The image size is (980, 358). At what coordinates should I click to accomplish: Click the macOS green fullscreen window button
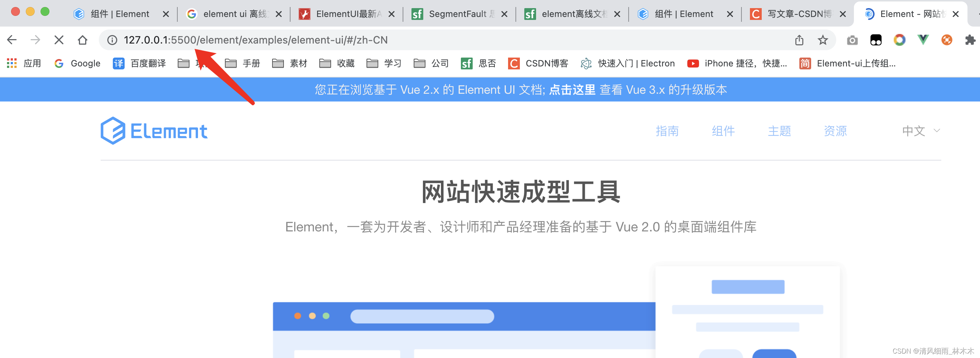click(45, 11)
